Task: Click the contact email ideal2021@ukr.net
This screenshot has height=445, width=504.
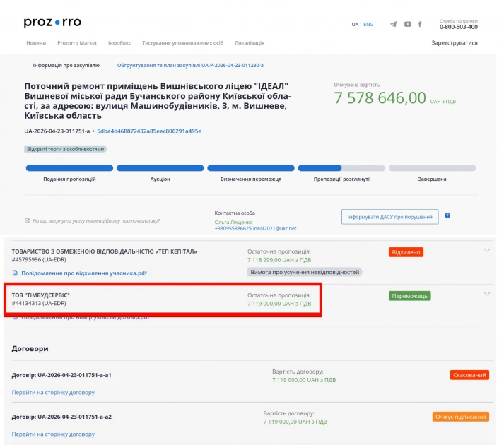Action: 274,228
